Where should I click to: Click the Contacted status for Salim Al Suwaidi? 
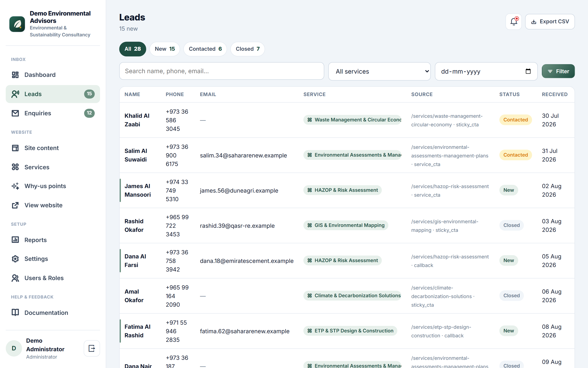(x=516, y=155)
